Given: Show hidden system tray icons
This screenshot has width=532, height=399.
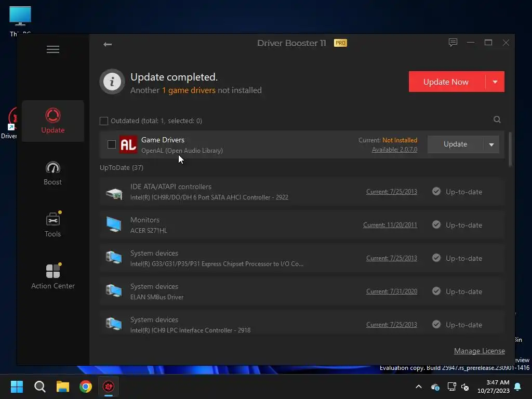Looking at the screenshot, I should 419,387.
